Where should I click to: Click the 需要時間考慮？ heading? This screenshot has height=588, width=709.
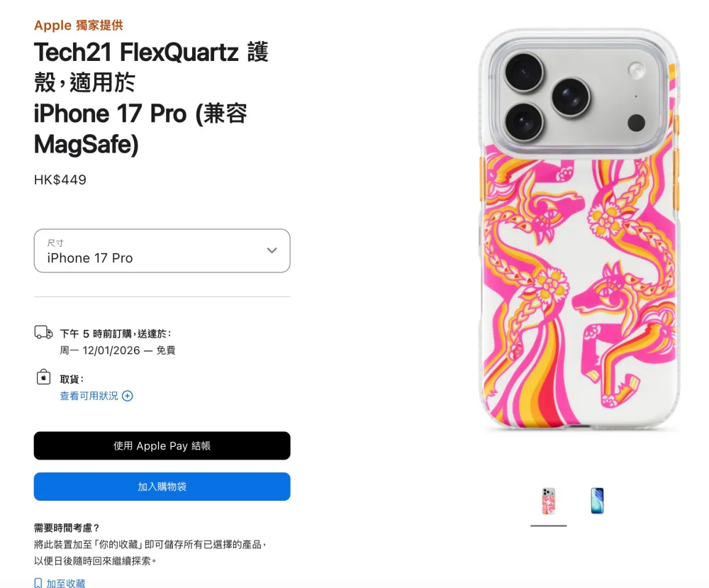[67, 528]
